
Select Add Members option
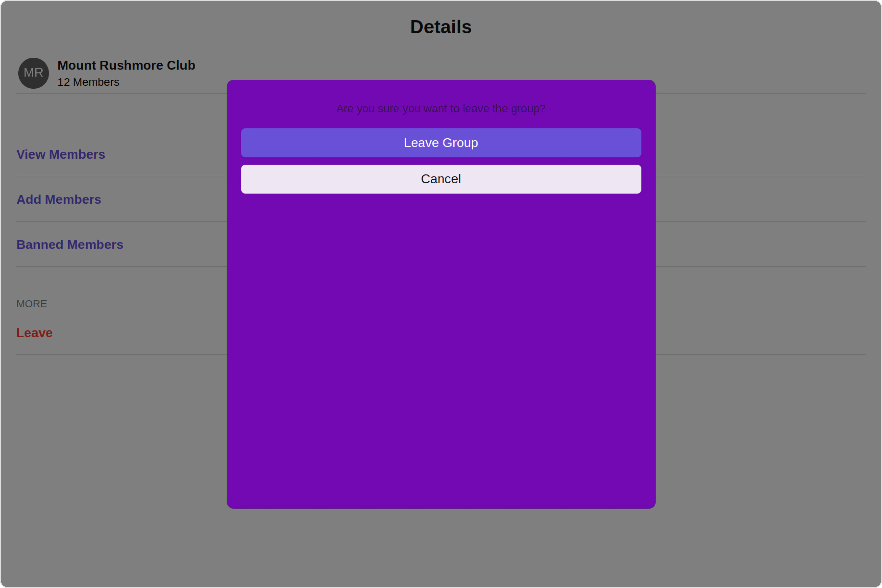point(59,199)
